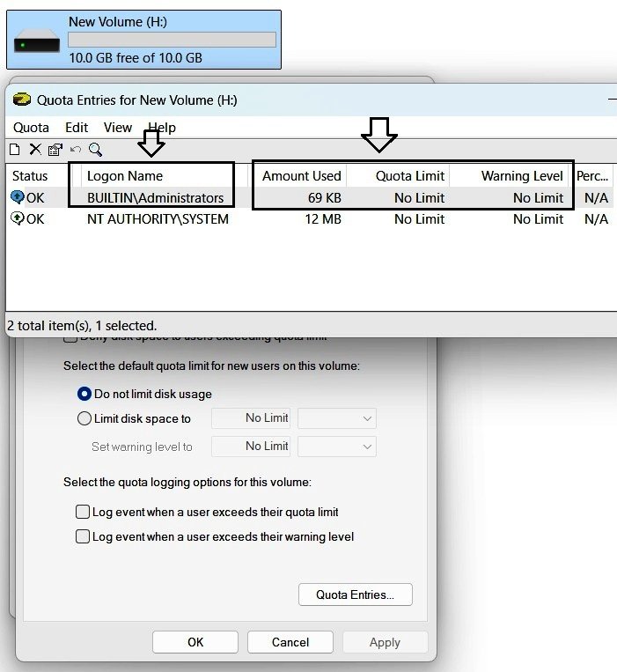Click the 12 MB amount used cell
The image size is (617, 672).
coord(323,219)
